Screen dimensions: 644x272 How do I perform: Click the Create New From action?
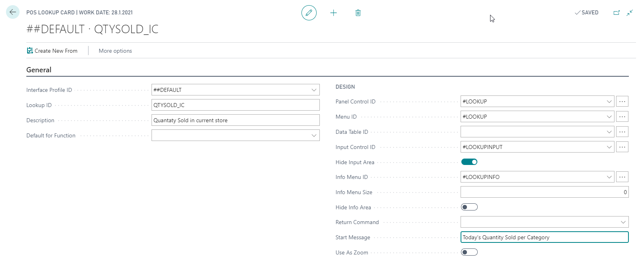(x=52, y=51)
